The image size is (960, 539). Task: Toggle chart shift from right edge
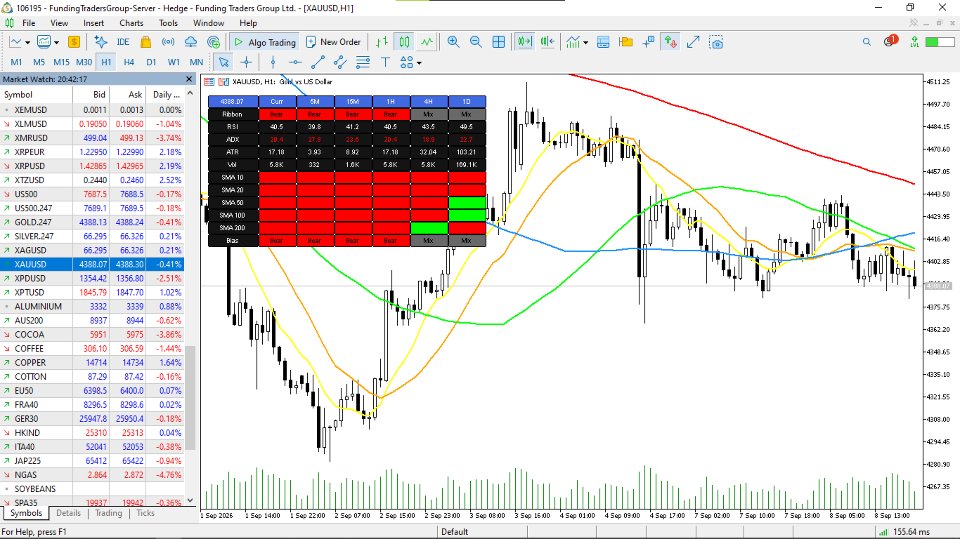point(547,42)
